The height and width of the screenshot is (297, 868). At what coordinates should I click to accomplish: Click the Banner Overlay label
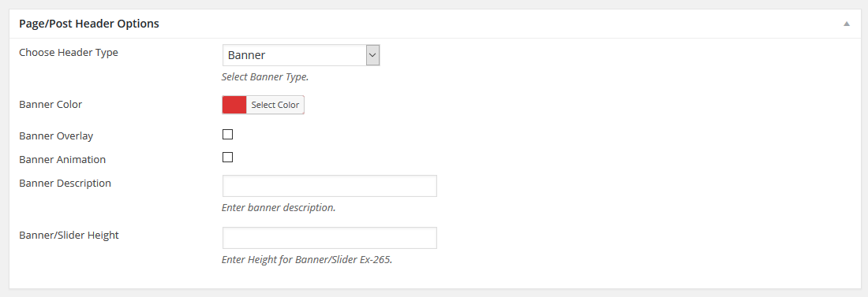(x=56, y=136)
